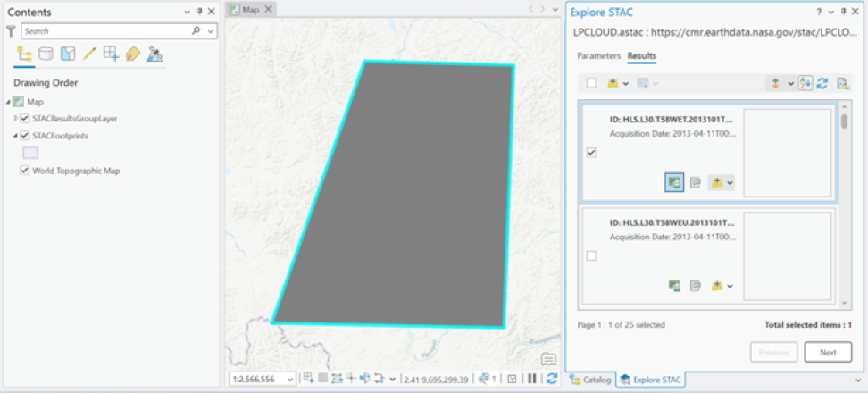Click the Previous page button
This screenshot has height=393, width=868.
coord(773,352)
